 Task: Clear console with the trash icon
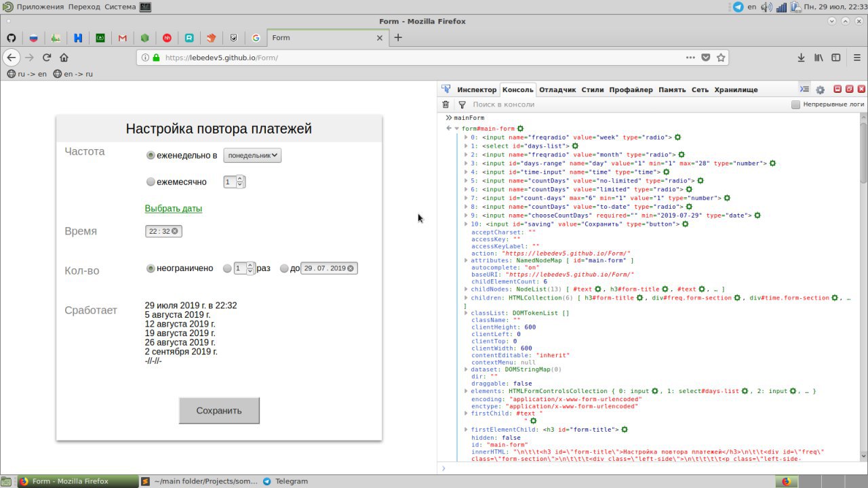click(x=446, y=105)
